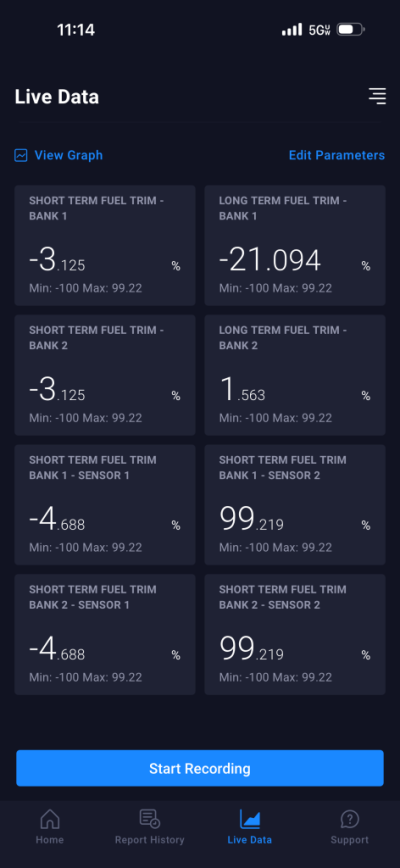Open Bank 2 Sensor 2 fuel trim card
The width and height of the screenshot is (400, 868).
tap(295, 634)
